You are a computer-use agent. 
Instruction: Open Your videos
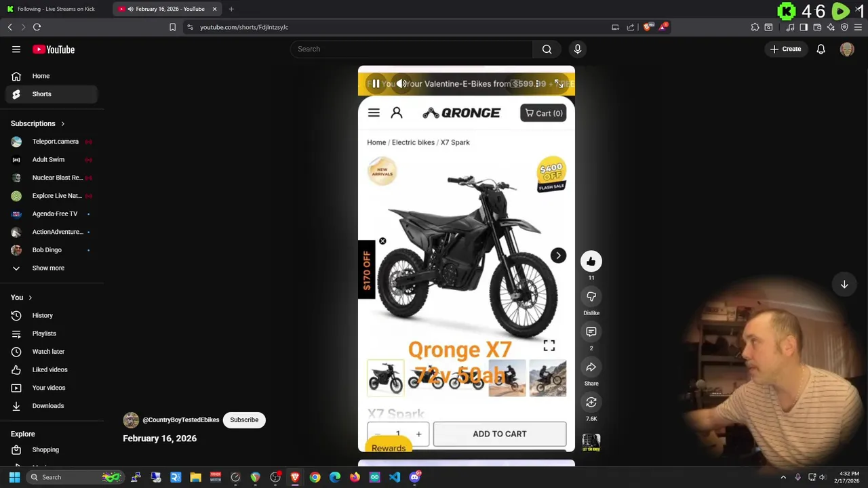click(x=52, y=388)
